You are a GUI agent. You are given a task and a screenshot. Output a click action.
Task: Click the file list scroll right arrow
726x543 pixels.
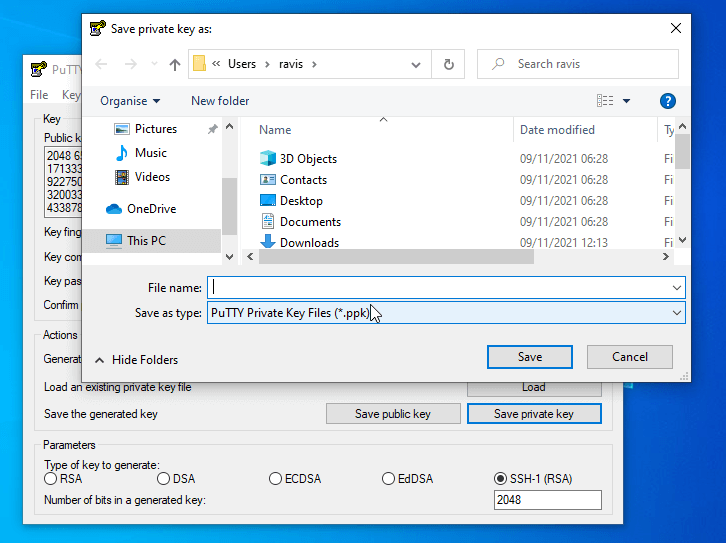point(666,256)
